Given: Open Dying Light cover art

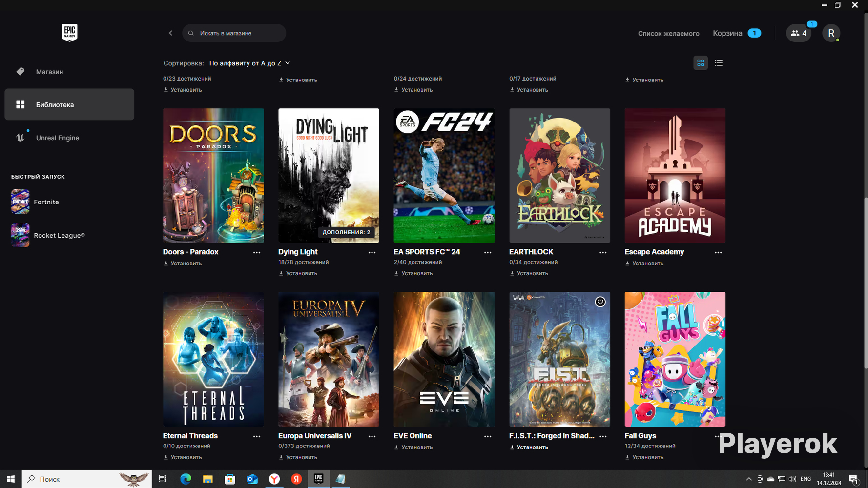Looking at the screenshot, I should [329, 176].
